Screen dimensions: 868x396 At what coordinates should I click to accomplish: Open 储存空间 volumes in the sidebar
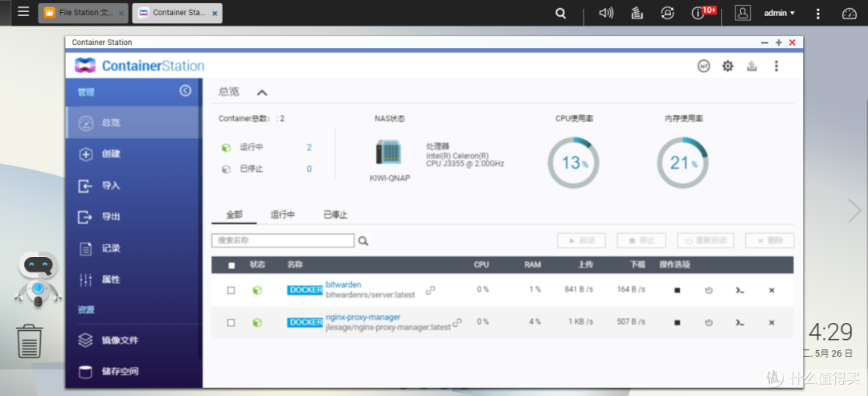(133, 371)
